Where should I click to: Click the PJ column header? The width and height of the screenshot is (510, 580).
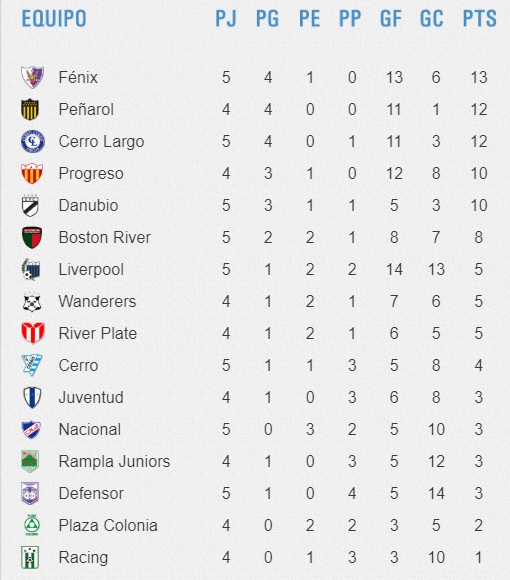click(x=226, y=18)
